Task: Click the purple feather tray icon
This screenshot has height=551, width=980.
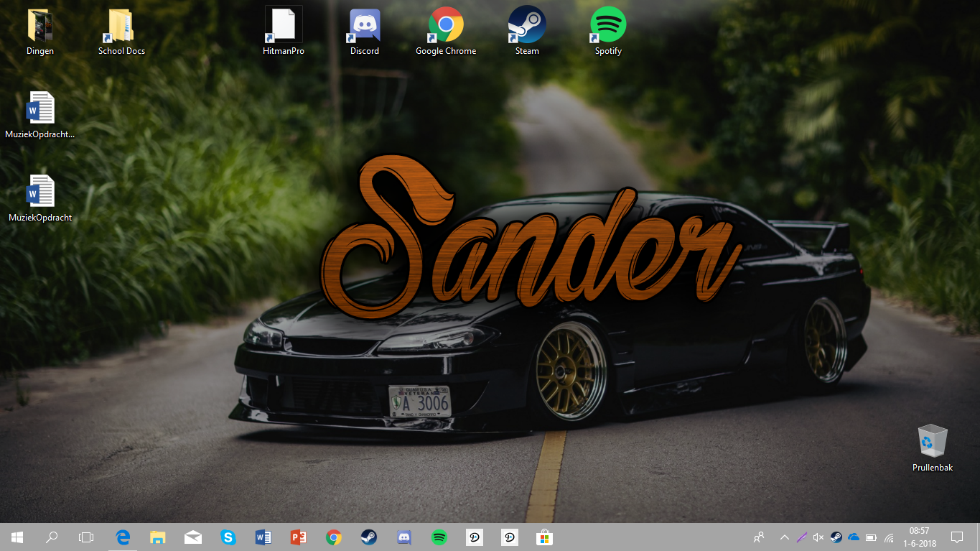Action: click(801, 537)
